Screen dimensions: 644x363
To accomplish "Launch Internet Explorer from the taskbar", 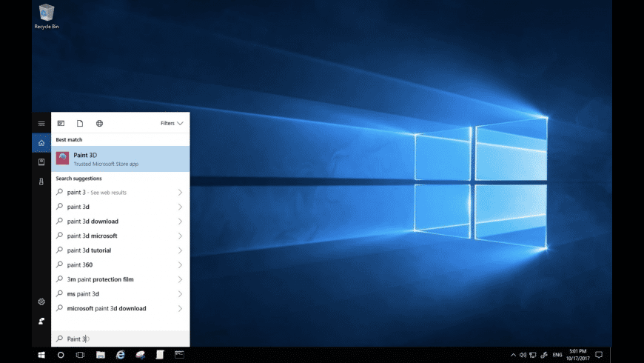I will pos(118,355).
